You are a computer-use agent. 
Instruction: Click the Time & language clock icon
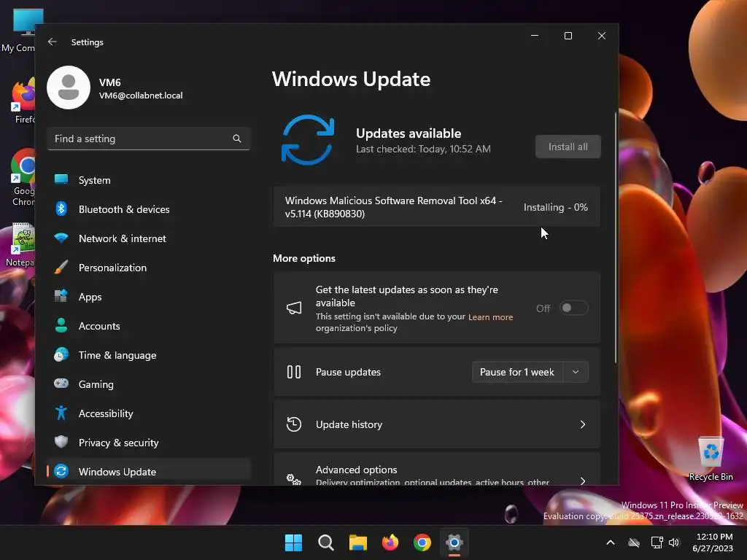[61, 355]
